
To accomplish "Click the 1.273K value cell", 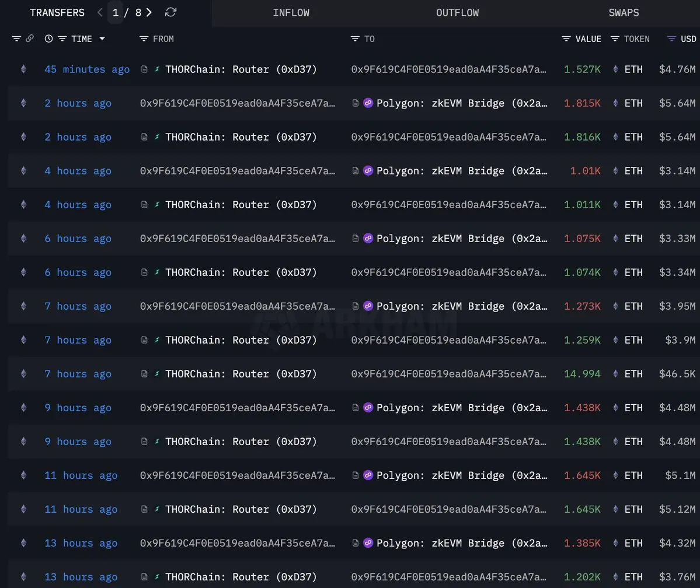I will (582, 306).
